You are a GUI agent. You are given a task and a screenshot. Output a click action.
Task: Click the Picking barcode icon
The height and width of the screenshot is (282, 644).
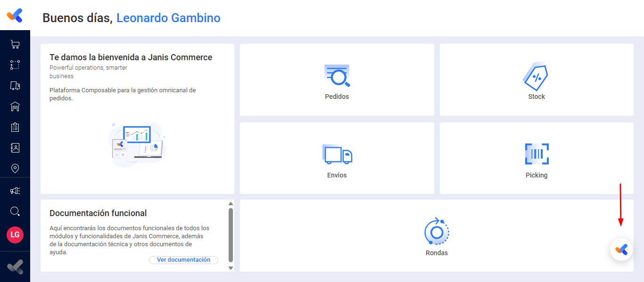point(537,154)
